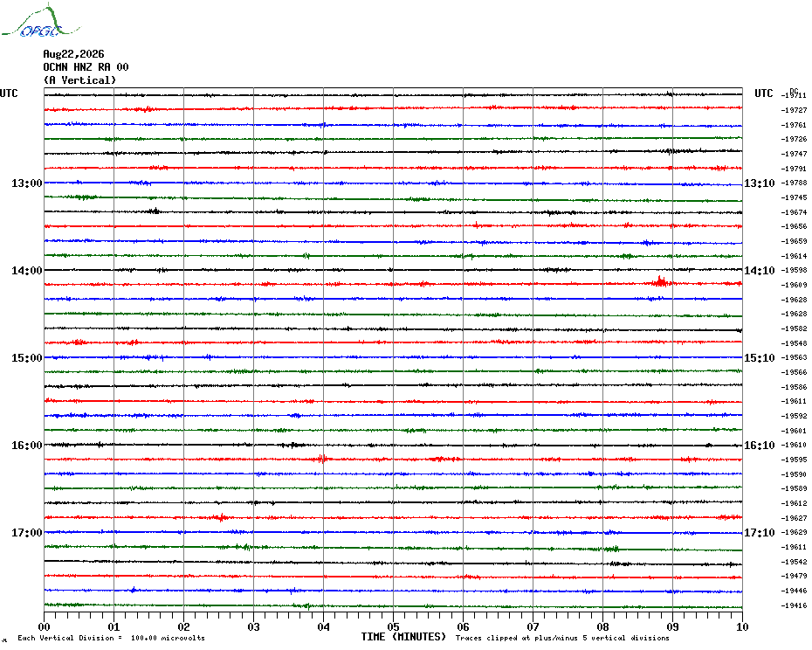Click the TIME (MINUTES) axis title
812x650 pixels.
coord(403,637)
